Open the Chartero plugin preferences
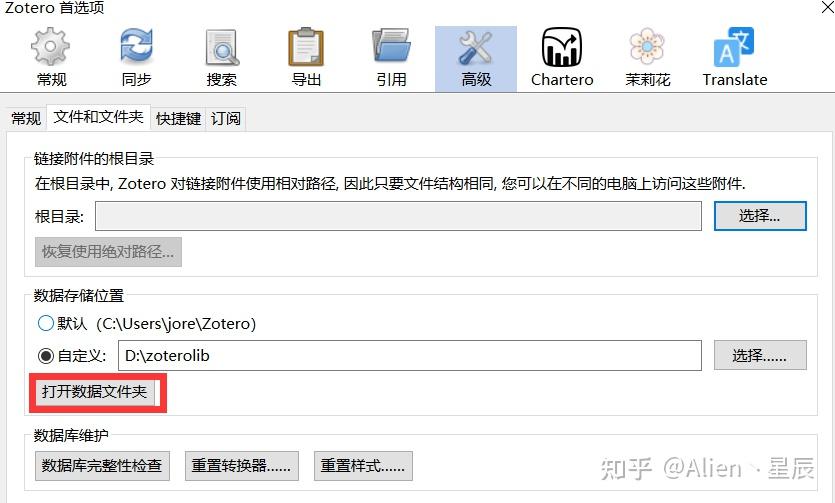 click(562, 59)
